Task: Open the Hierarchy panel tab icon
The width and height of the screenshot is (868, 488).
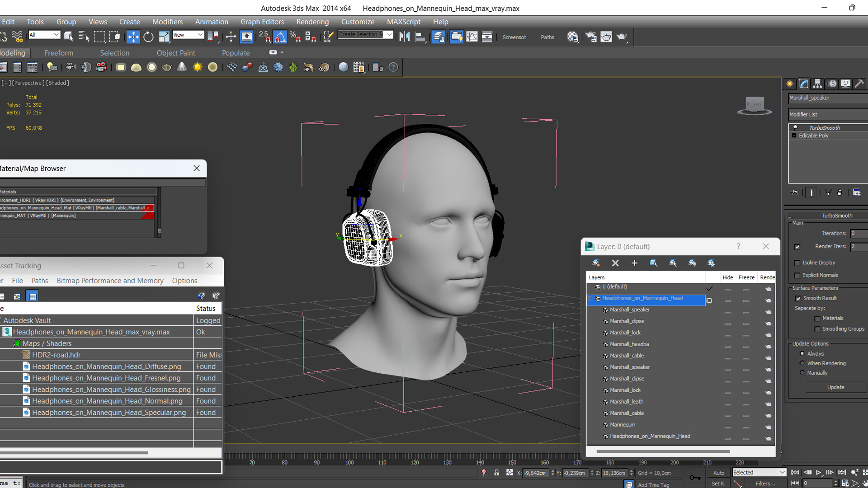Action: [817, 84]
